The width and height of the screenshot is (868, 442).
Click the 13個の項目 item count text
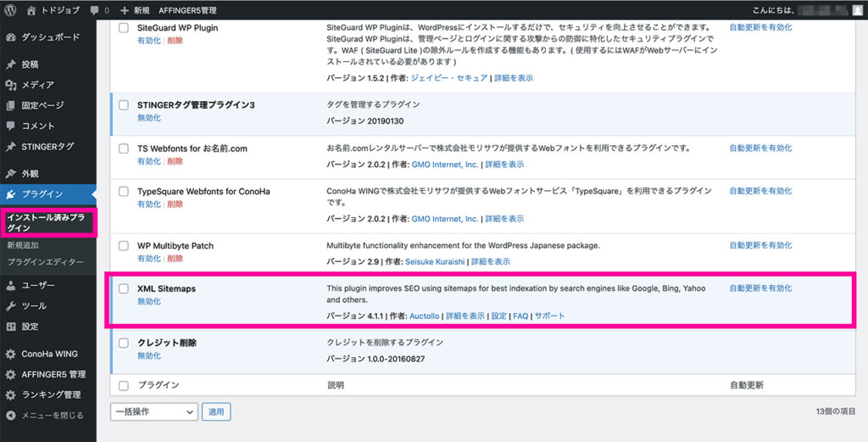pyautogui.click(x=835, y=411)
